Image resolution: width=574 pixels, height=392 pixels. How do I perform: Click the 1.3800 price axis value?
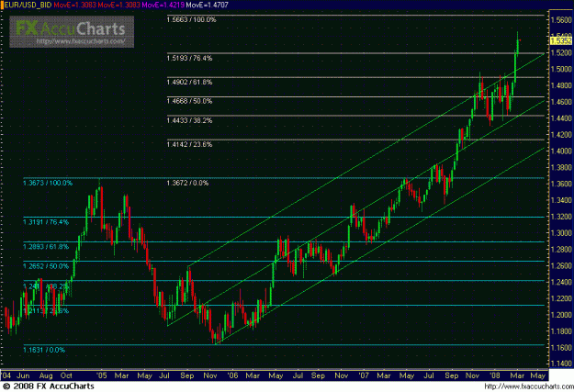(561, 167)
